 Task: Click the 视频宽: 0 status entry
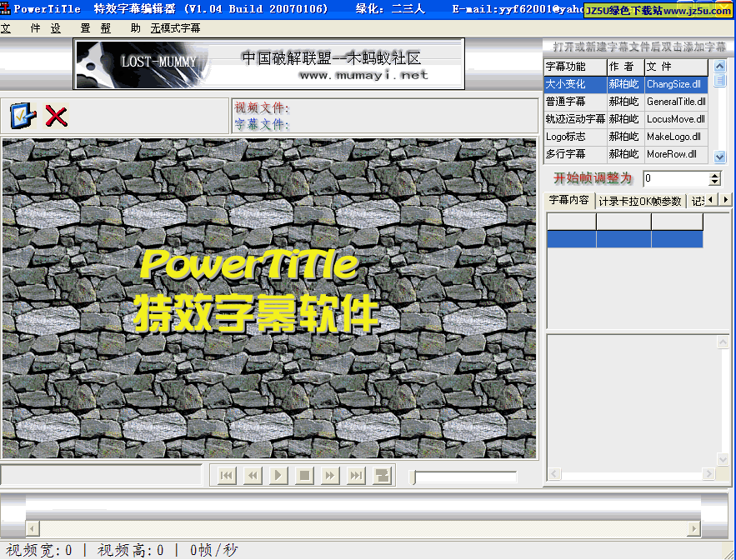point(39,550)
